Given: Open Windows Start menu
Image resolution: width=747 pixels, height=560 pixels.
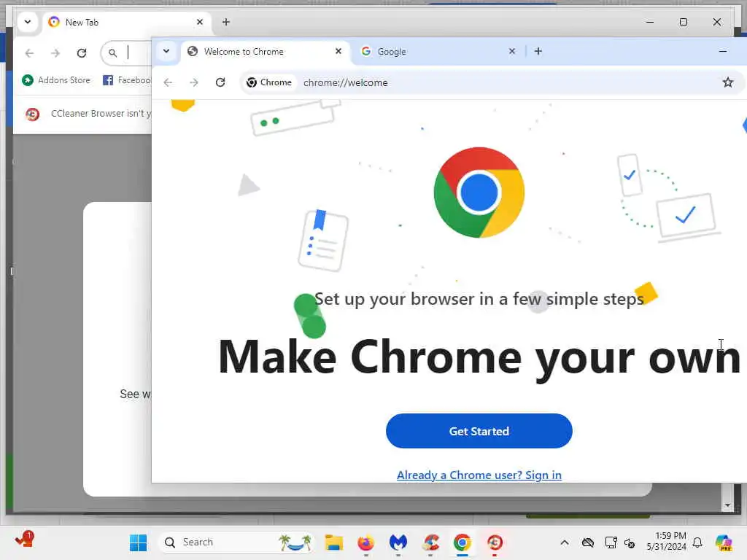Looking at the screenshot, I should coord(138,542).
